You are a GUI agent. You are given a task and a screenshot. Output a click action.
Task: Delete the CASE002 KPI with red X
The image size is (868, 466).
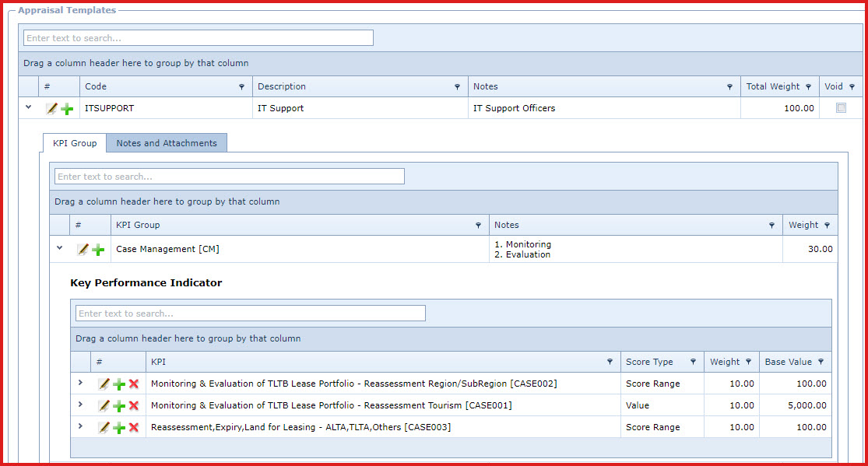134,384
